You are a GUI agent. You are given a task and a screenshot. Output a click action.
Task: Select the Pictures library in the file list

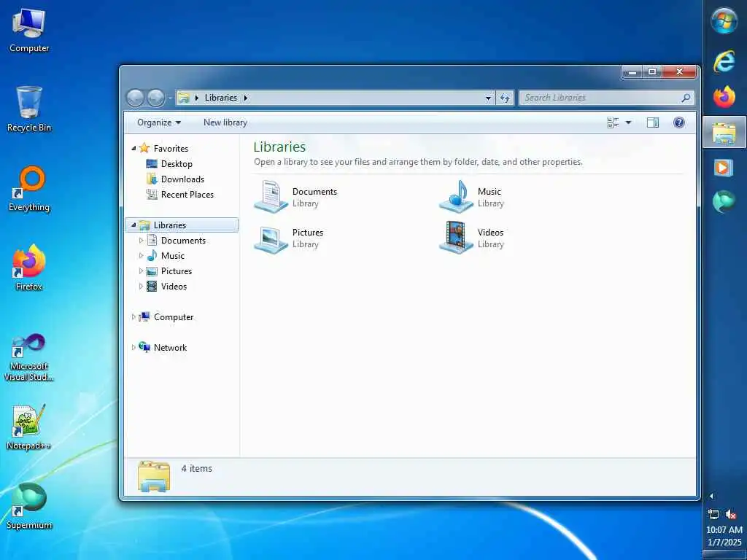289,238
